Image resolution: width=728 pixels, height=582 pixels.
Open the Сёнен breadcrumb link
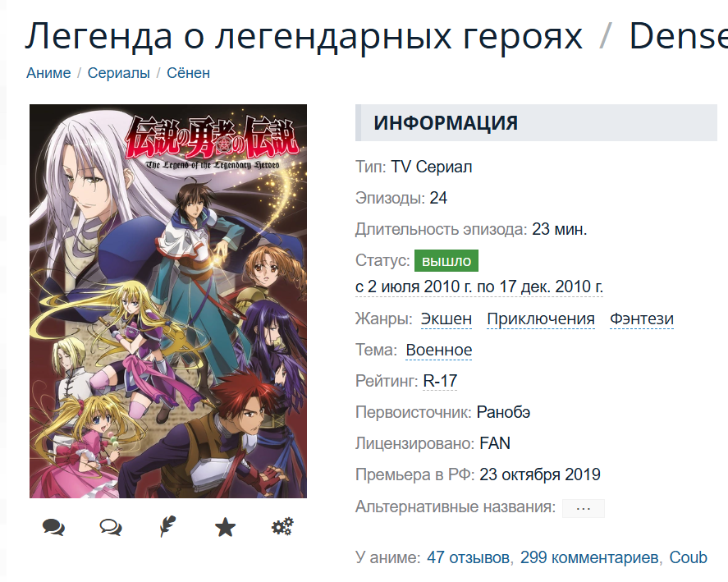189,73
